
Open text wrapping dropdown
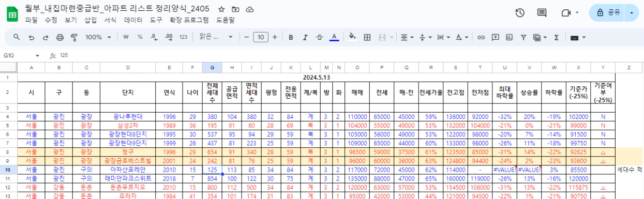(x=443, y=37)
